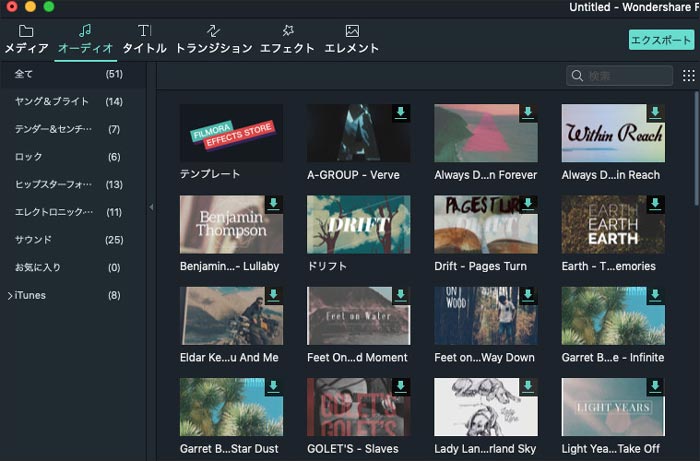Open the トランジション transitions tab
The width and height of the screenshot is (700, 461).
(x=214, y=39)
